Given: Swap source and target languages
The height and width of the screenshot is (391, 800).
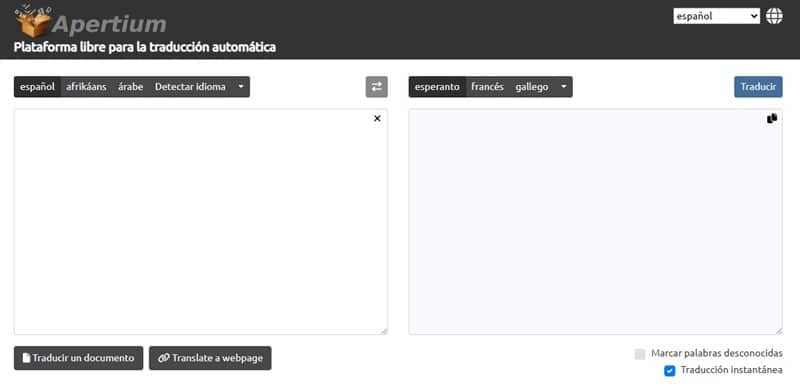Looking at the screenshot, I should click(x=377, y=87).
